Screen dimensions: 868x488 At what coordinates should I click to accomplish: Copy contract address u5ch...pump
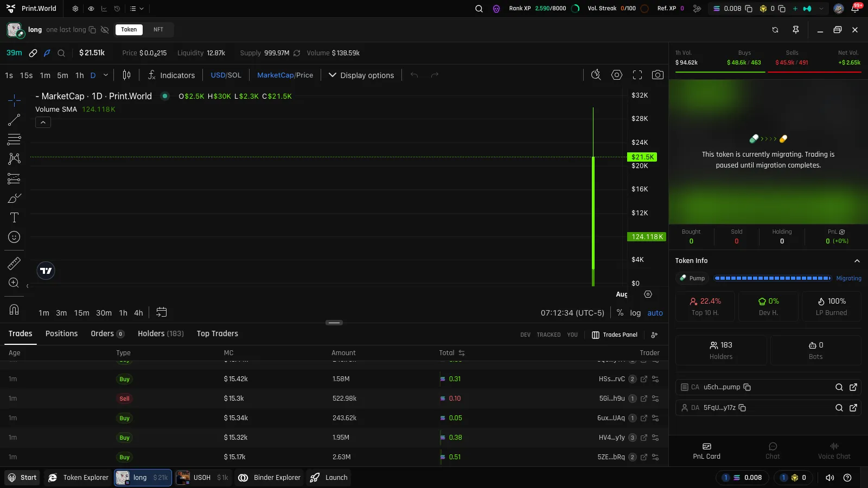click(747, 387)
